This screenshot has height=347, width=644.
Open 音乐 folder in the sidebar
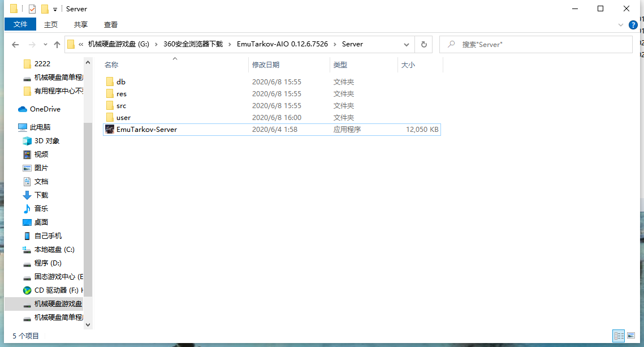click(x=41, y=208)
